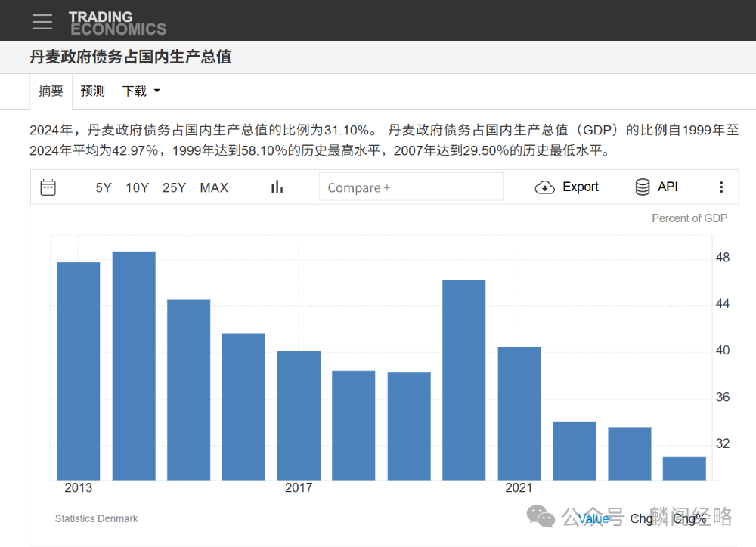This screenshot has width=756, height=547.
Task: Open the vertical three-dot chart options menu
Action: click(x=720, y=187)
